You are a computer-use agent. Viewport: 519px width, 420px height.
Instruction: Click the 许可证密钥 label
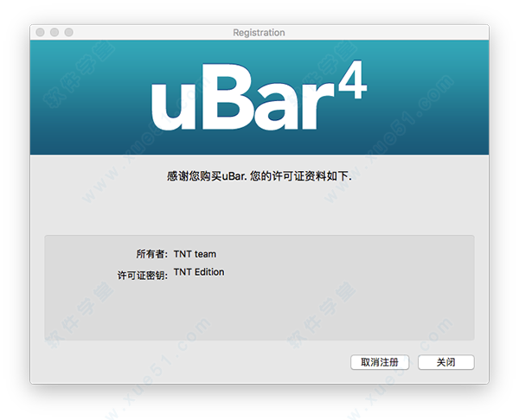point(143,275)
